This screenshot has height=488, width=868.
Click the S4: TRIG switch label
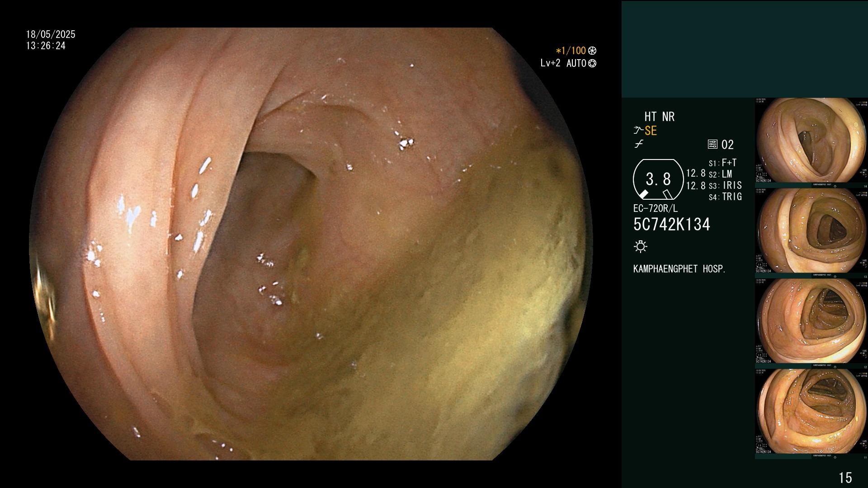tap(725, 197)
